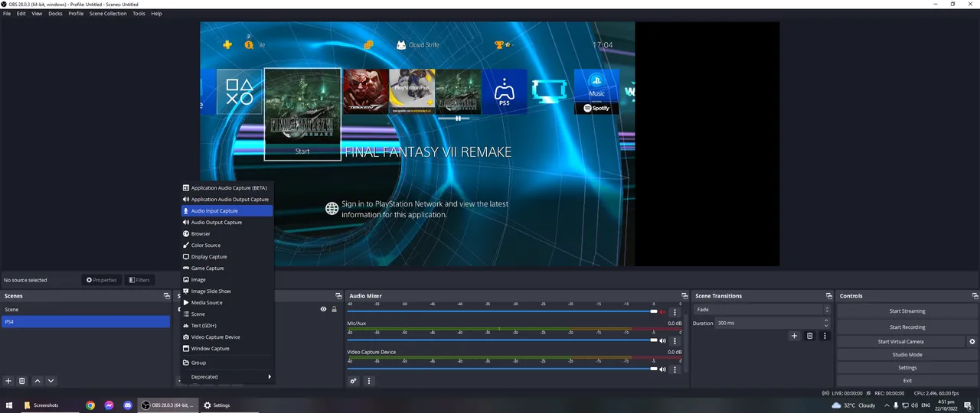The height and width of the screenshot is (413, 980).
Task: Start the Virtual Camera
Action: tap(900, 342)
